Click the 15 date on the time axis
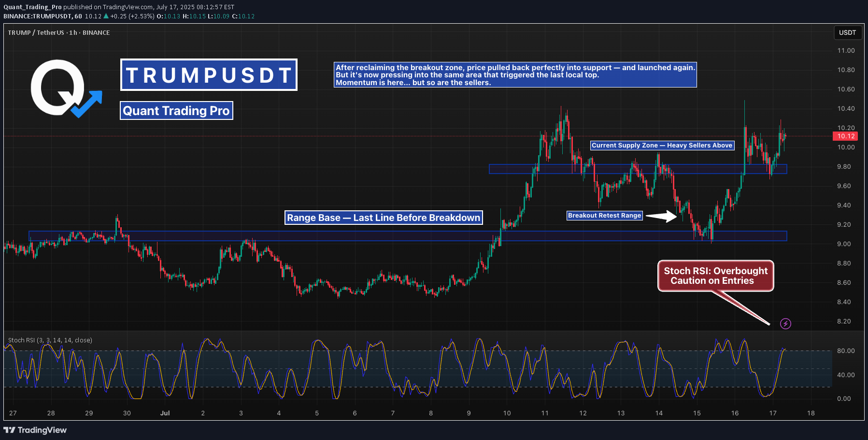 (697, 413)
